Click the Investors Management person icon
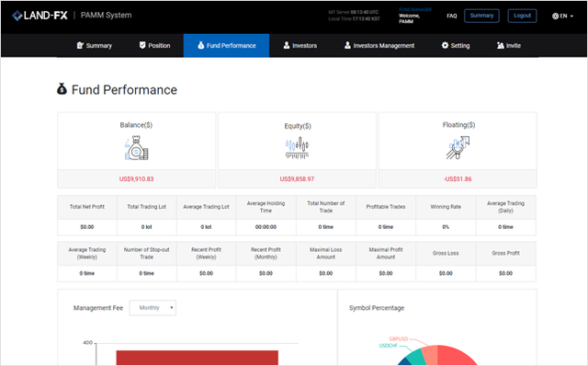Image resolution: width=588 pixels, height=366 pixels. point(347,45)
